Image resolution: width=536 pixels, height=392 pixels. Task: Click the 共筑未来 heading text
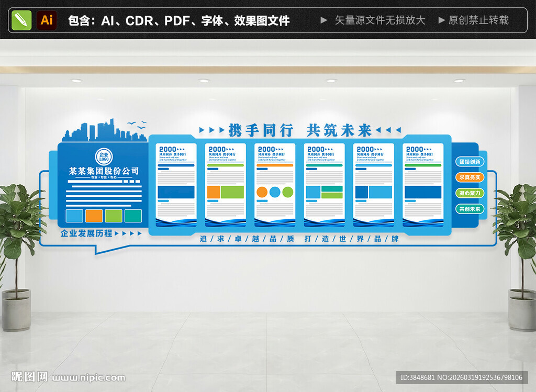click(339, 130)
